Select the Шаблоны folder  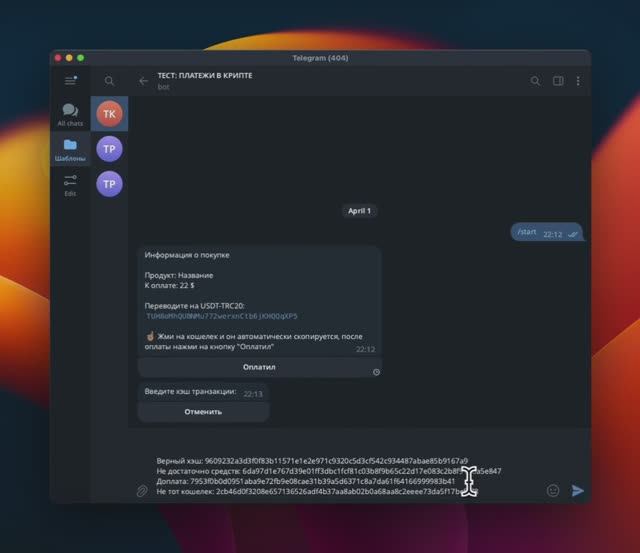[70, 149]
